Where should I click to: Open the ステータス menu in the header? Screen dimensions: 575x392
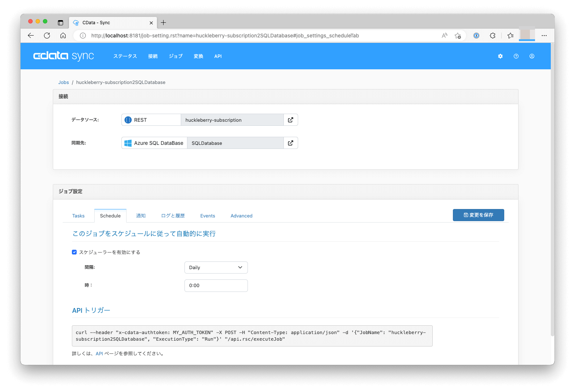(125, 56)
